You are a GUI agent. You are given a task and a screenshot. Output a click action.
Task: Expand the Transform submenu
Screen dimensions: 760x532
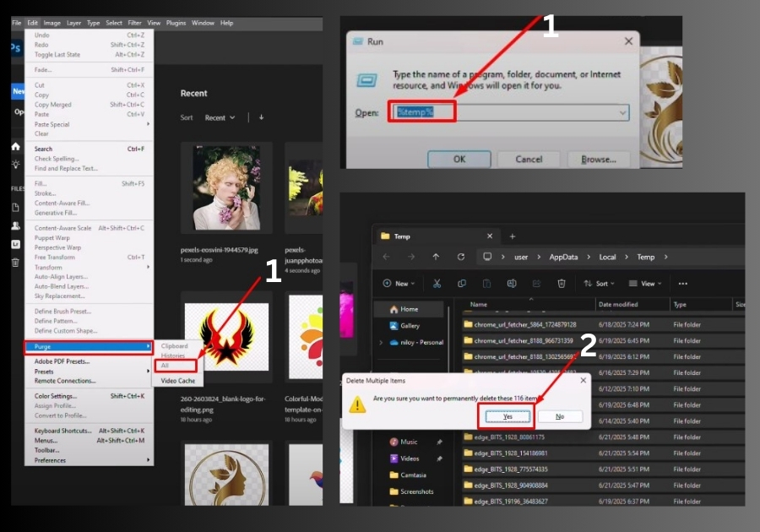point(90,268)
